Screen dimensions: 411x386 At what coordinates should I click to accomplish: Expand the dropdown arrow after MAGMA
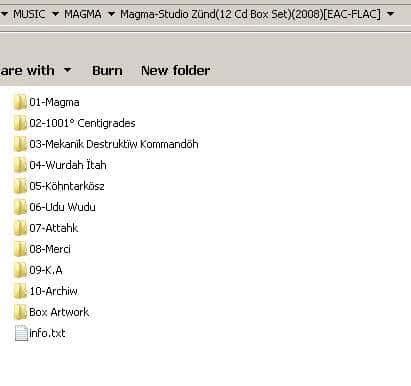(112, 14)
